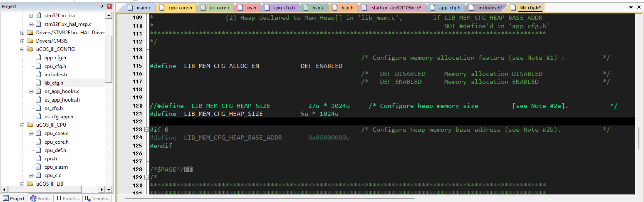644x202 pixels.
Task: Select app_cfg.h in the project tree
Action: point(55,58)
